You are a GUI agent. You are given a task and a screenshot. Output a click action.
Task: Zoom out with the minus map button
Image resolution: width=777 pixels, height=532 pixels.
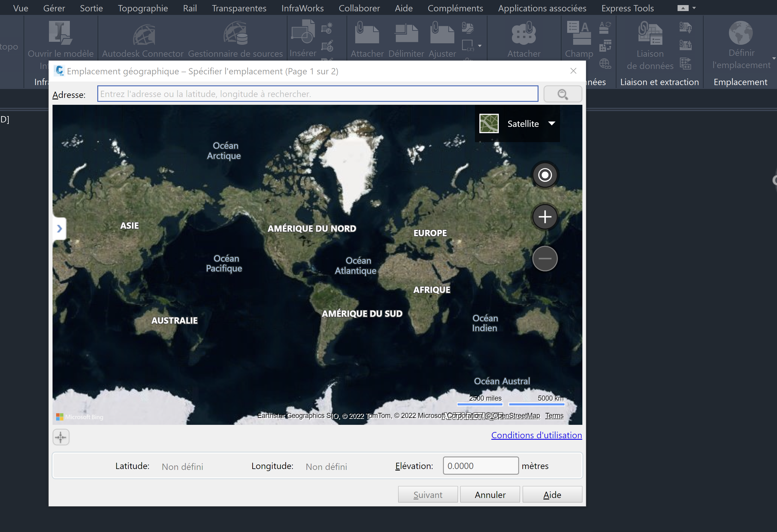pyautogui.click(x=545, y=259)
